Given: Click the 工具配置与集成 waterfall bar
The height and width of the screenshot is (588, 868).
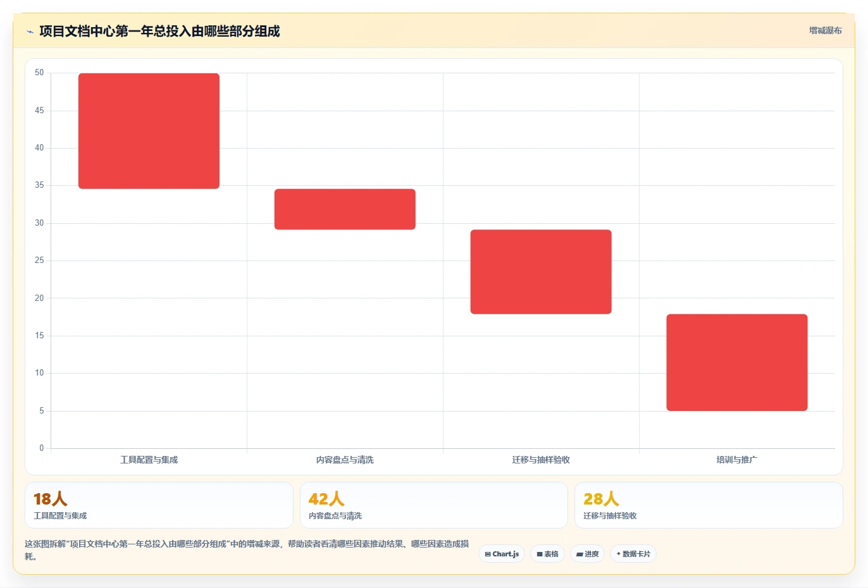Looking at the screenshot, I should pyautogui.click(x=149, y=131).
